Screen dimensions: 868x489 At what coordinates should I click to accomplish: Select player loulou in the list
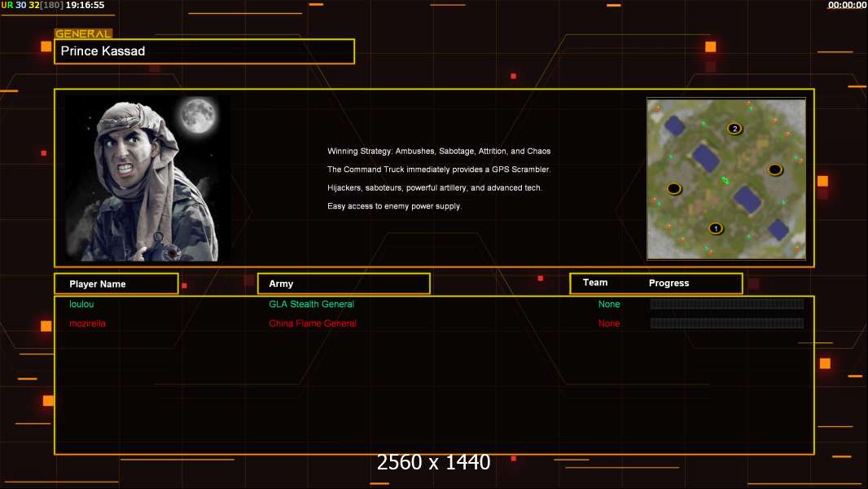coord(81,304)
